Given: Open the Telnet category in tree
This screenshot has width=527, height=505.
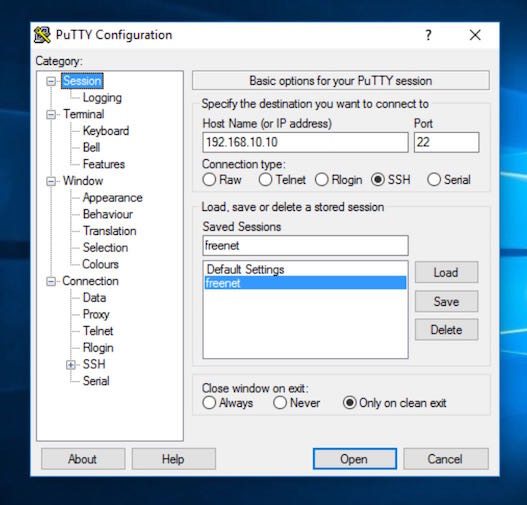Looking at the screenshot, I should 98,331.
